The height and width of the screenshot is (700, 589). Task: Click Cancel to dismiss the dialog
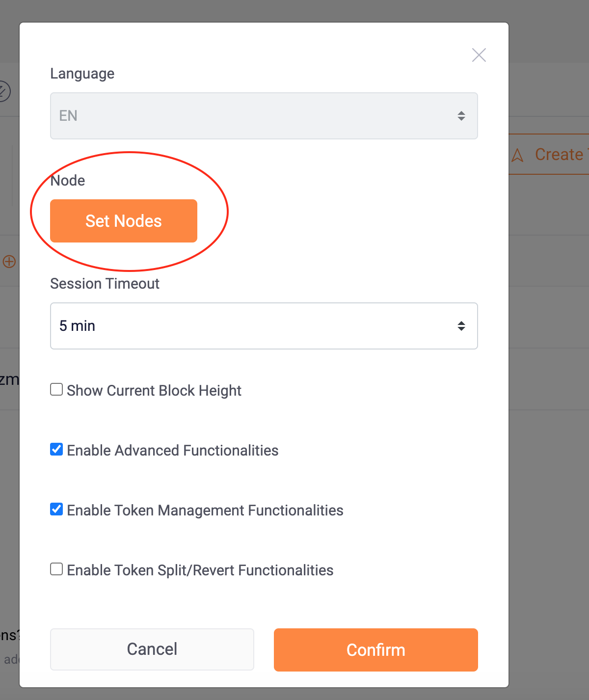(152, 649)
